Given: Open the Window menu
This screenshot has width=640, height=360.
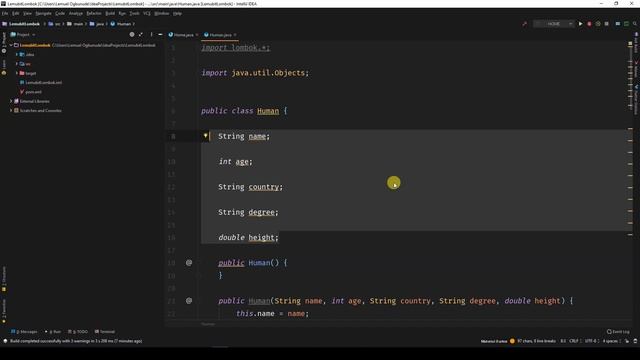Looking at the screenshot, I should pos(162,13).
